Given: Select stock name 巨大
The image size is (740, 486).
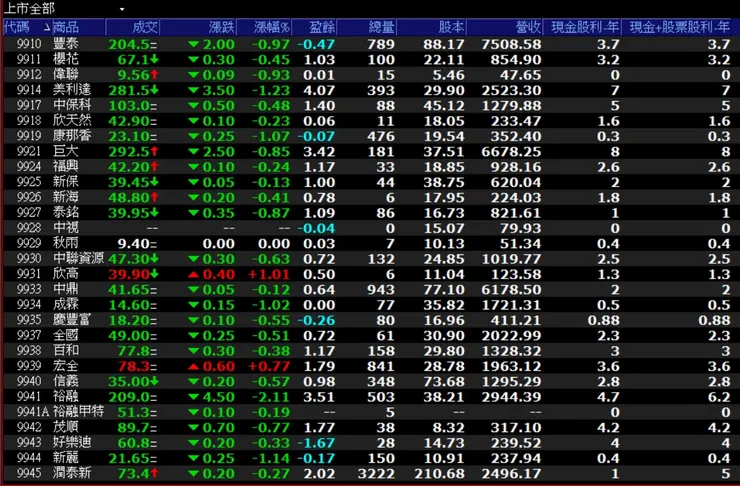Looking at the screenshot, I should click(x=66, y=151).
